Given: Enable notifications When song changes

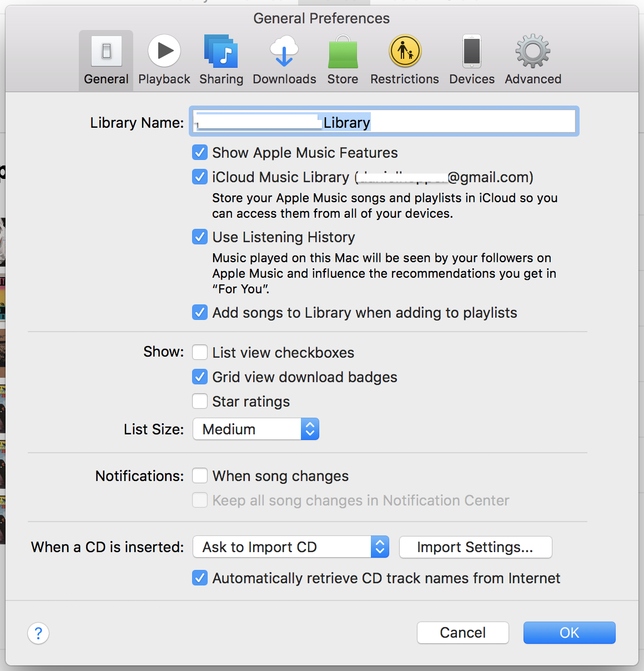Looking at the screenshot, I should 200,475.
